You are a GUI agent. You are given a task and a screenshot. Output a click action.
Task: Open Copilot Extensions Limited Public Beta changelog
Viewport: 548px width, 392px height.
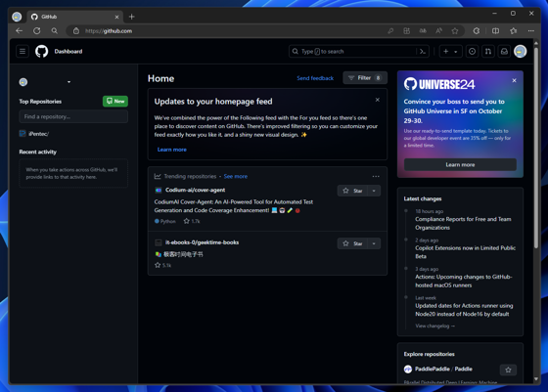pos(465,252)
